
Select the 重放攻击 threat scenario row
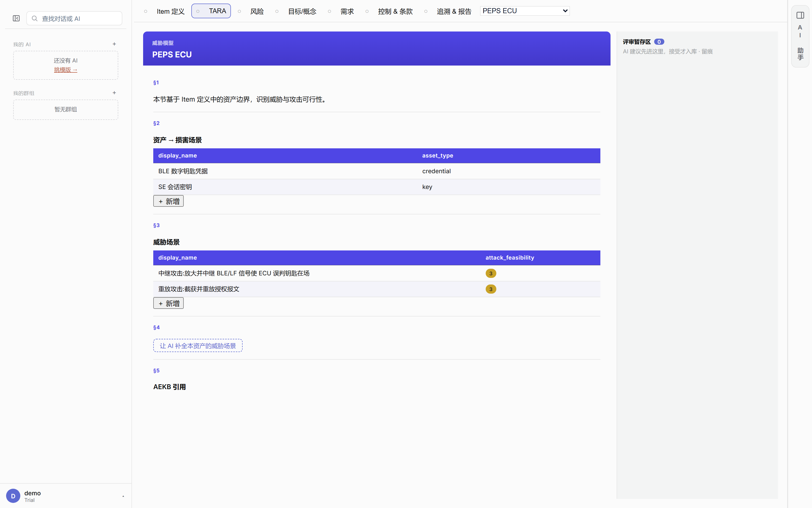377,289
